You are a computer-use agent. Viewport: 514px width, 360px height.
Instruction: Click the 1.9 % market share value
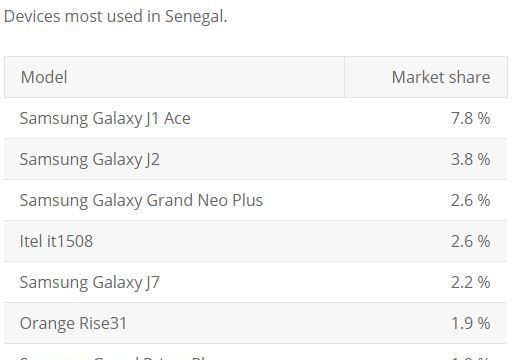(470, 323)
